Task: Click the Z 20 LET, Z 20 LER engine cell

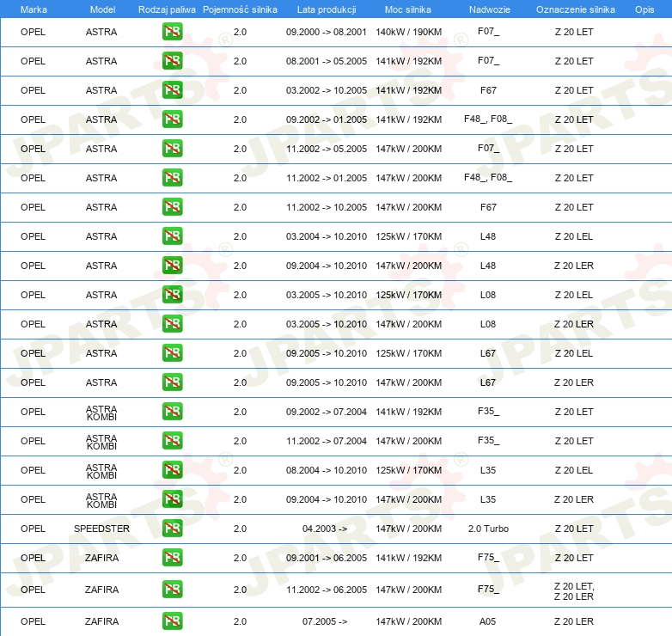Action: (x=574, y=591)
